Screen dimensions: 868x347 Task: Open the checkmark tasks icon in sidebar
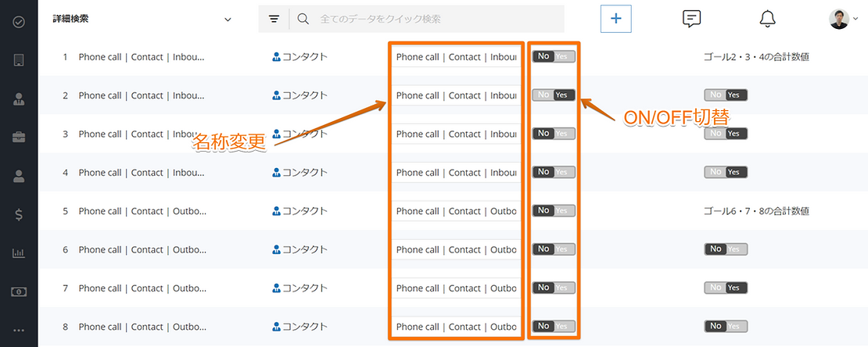pos(19,22)
